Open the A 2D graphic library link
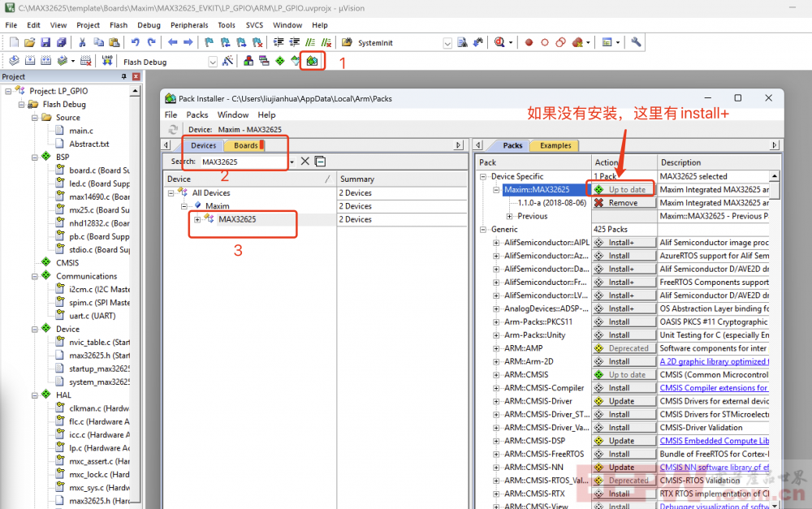Image resolution: width=812 pixels, height=509 pixels. pos(714,361)
